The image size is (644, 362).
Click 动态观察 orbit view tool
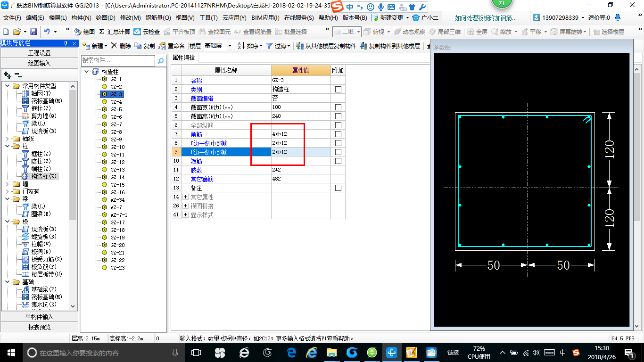tap(409, 32)
